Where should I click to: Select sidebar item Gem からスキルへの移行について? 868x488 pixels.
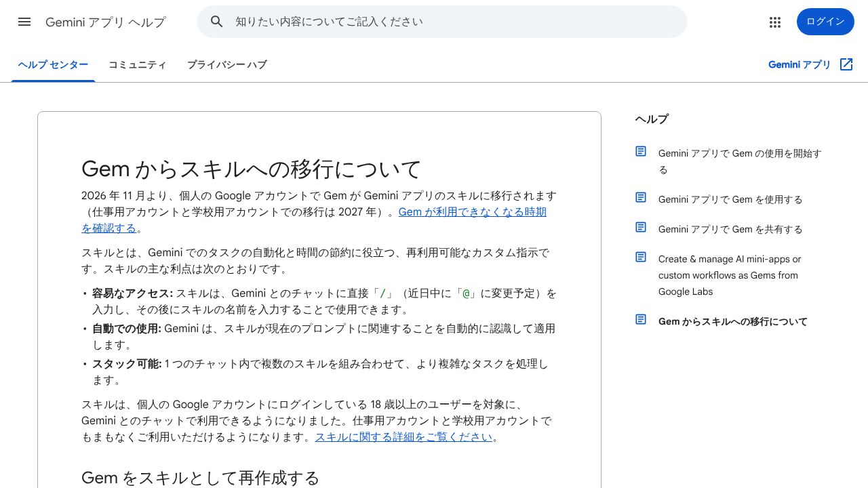tap(733, 321)
